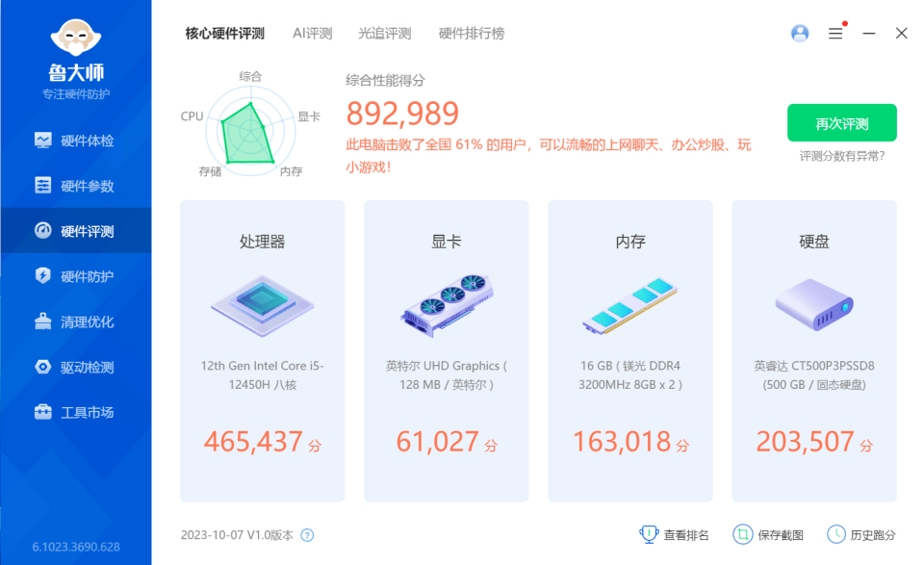
Task: Click the 历史跑分 clock icon
Action: tap(836, 534)
